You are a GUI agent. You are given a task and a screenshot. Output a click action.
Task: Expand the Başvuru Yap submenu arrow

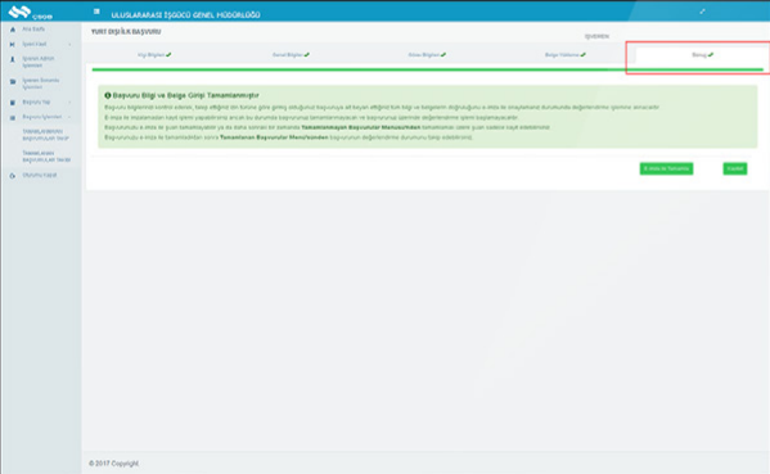[x=69, y=102]
